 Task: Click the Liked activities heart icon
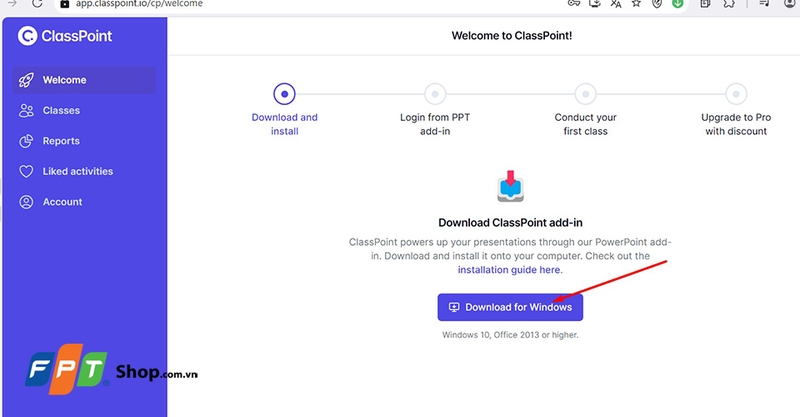26,172
